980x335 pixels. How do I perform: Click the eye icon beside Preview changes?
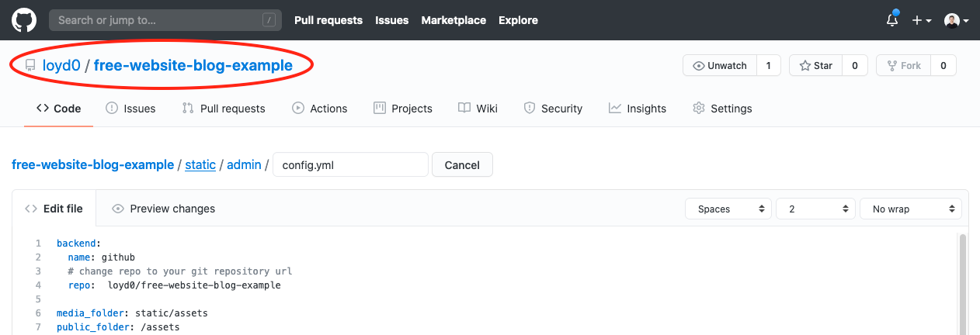[118, 209]
